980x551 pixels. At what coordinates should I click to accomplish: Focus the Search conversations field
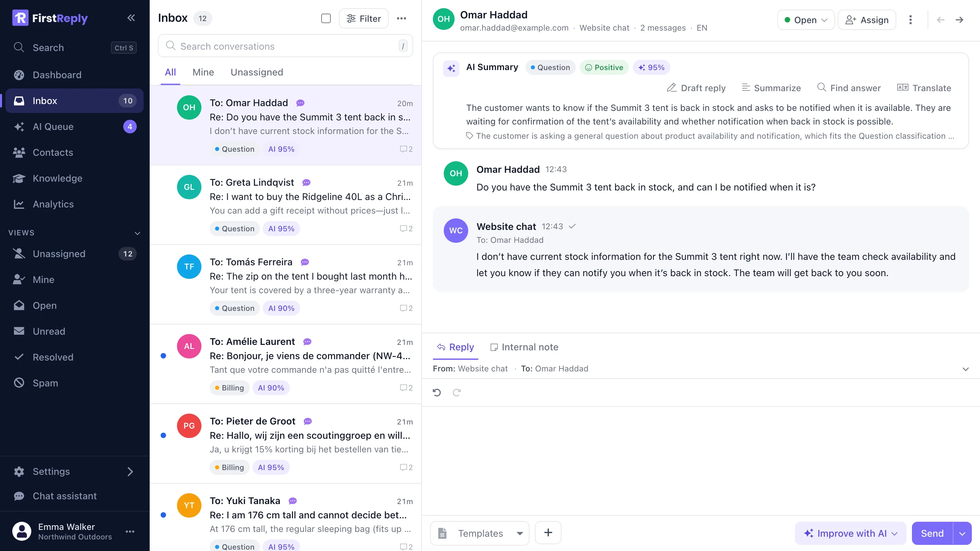click(285, 46)
